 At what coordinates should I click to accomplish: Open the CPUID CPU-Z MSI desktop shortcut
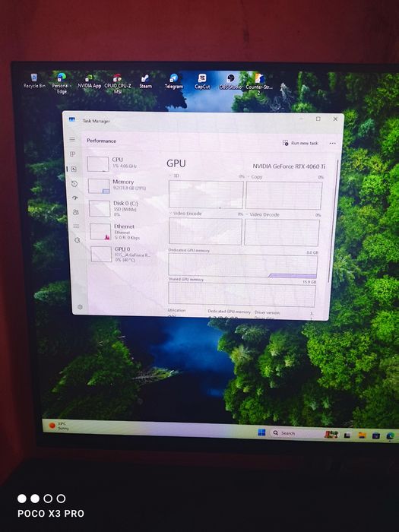click(117, 84)
